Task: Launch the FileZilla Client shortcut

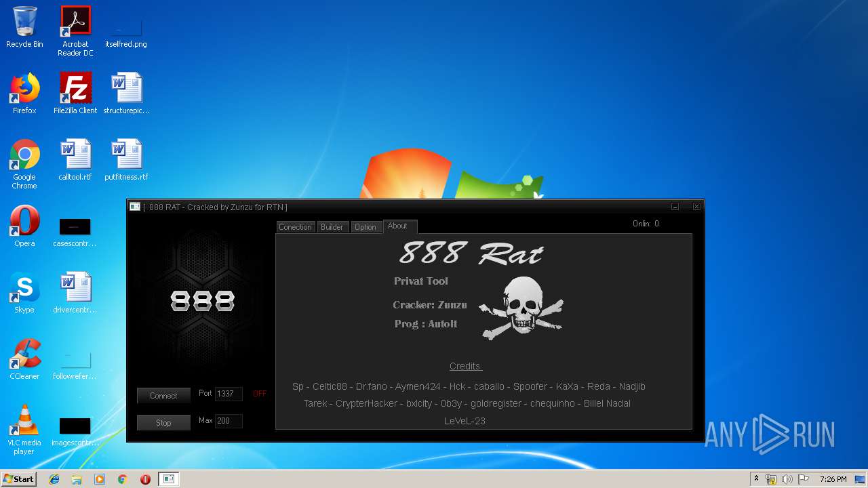Action: [75, 94]
